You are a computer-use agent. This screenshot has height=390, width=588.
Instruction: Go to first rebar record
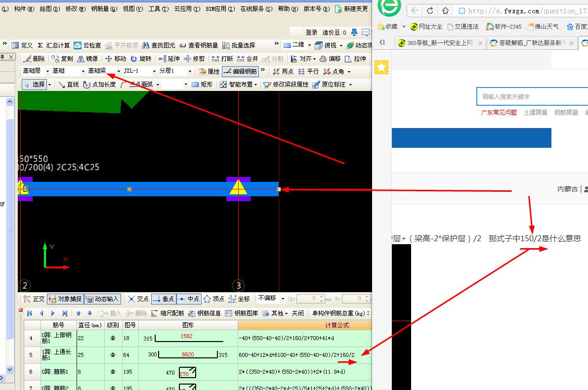[30, 313]
